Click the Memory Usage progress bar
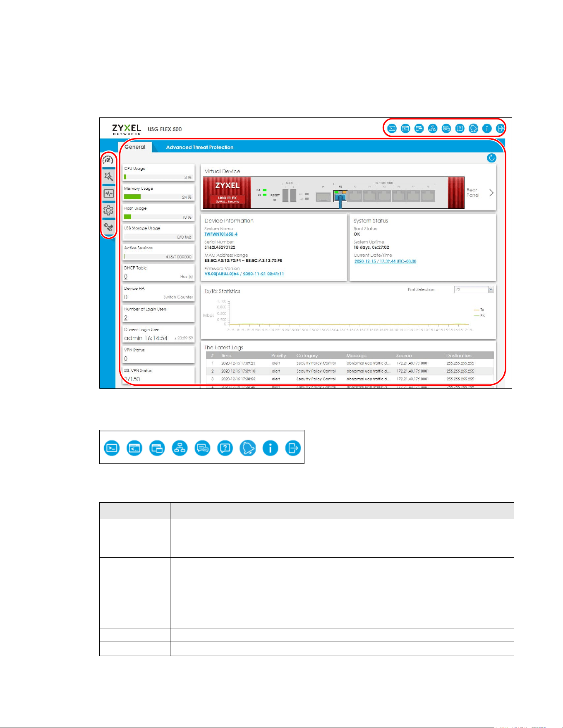The image size is (563, 728). pos(158,197)
